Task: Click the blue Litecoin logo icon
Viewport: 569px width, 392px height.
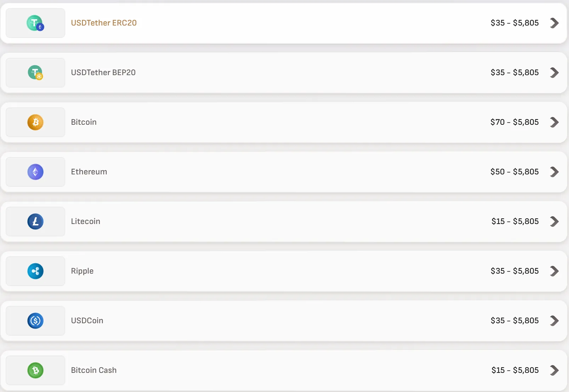Action: click(x=35, y=222)
